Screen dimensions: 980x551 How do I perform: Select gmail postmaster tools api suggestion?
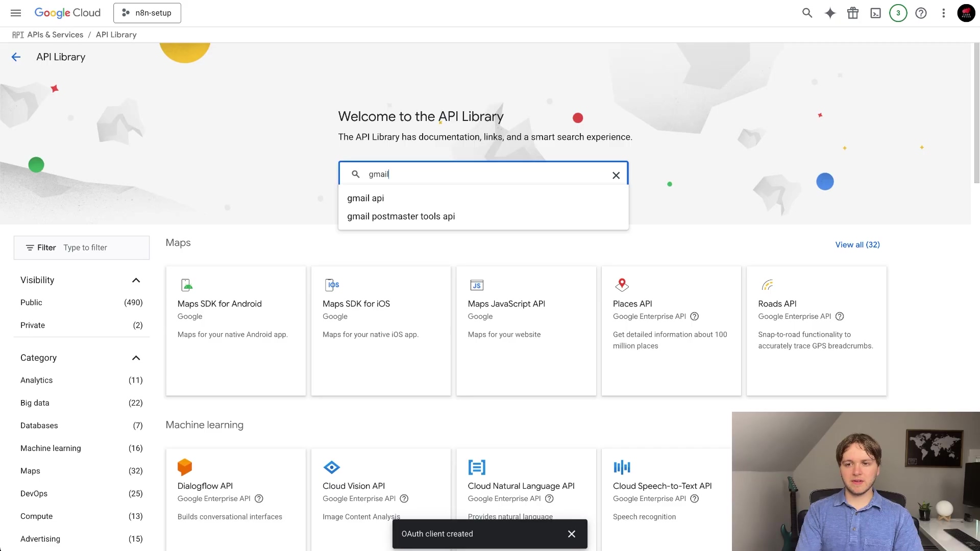483,216
